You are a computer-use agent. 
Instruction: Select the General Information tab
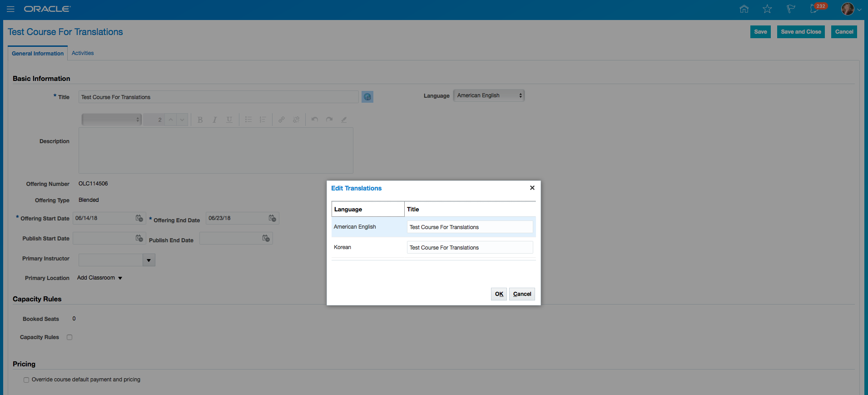click(x=38, y=53)
